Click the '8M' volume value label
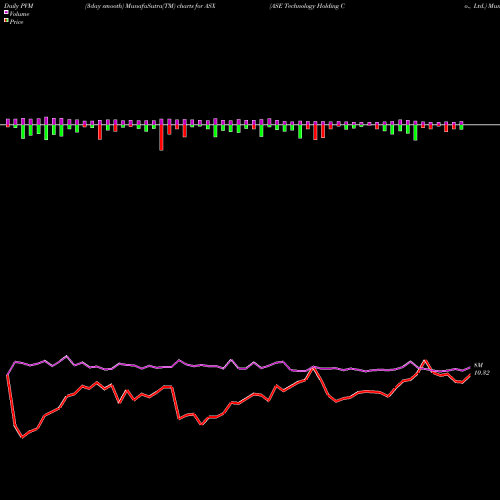Screen dimensions: 500x500 [478, 365]
